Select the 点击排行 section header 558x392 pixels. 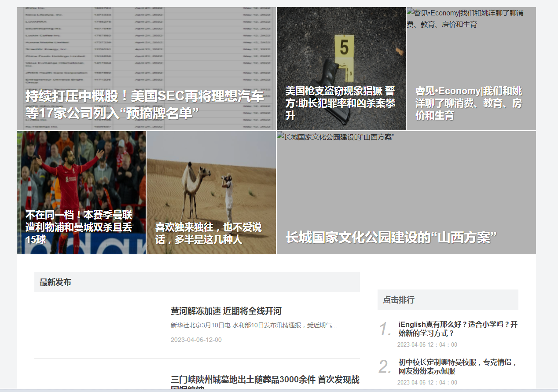[x=448, y=300]
